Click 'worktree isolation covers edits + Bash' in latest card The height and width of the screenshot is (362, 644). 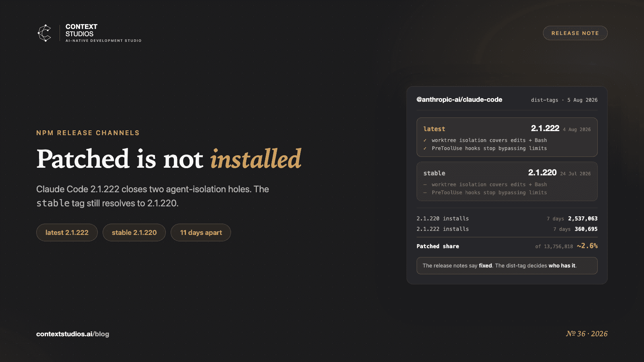tap(489, 140)
